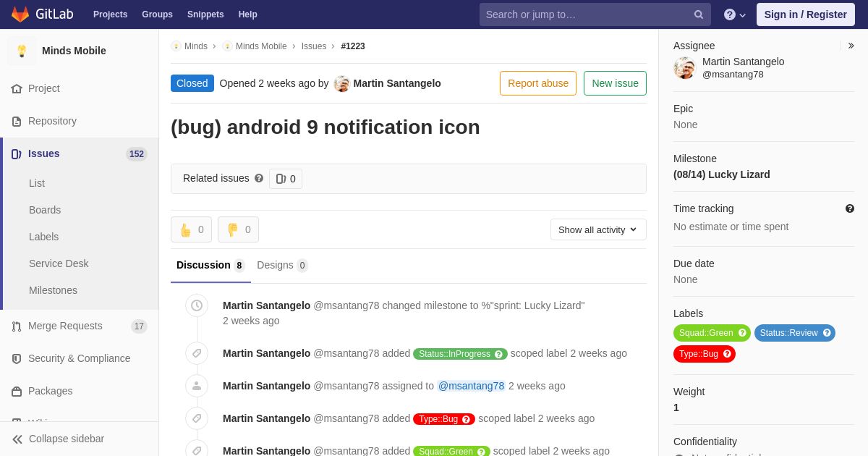Click the #1223 breadcrumb item
The width and height of the screenshot is (868, 456).
point(353,46)
